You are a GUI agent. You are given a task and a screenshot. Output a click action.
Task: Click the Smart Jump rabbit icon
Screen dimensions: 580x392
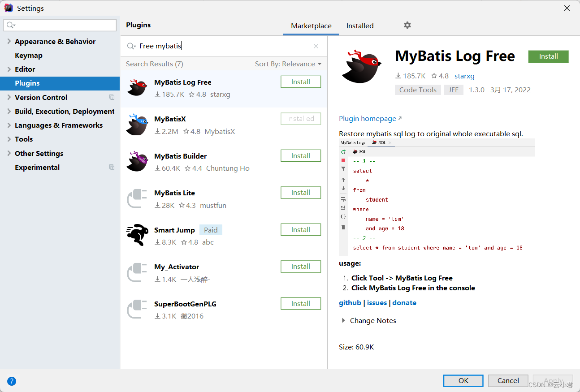click(137, 235)
